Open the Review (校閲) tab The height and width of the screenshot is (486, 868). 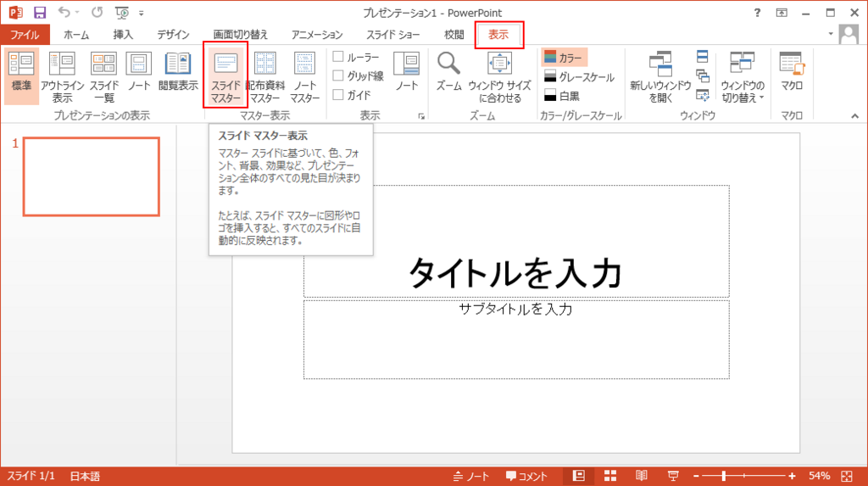[x=454, y=35]
